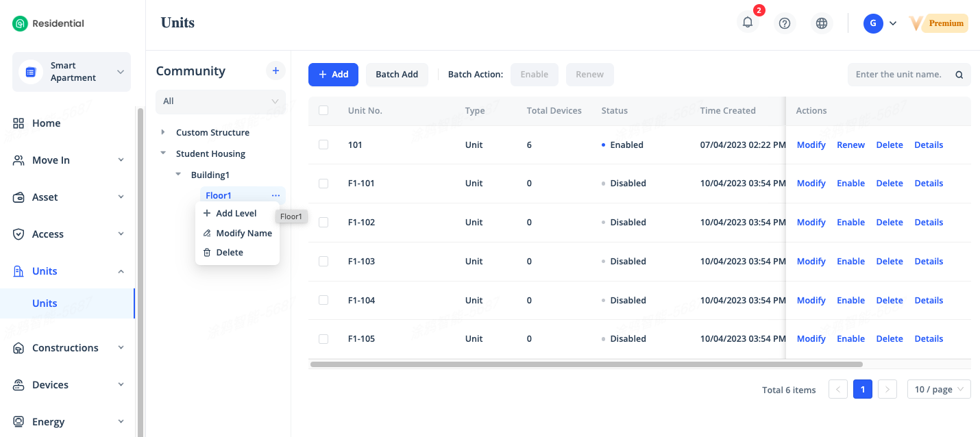Screen dimensions: 980x437
Task: Toggle the select-all checkbox in the header
Action: [323, 110]
